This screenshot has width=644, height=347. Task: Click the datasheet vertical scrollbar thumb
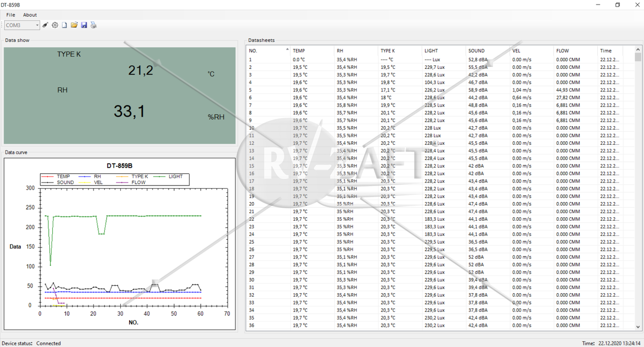[x=638, y=57]
